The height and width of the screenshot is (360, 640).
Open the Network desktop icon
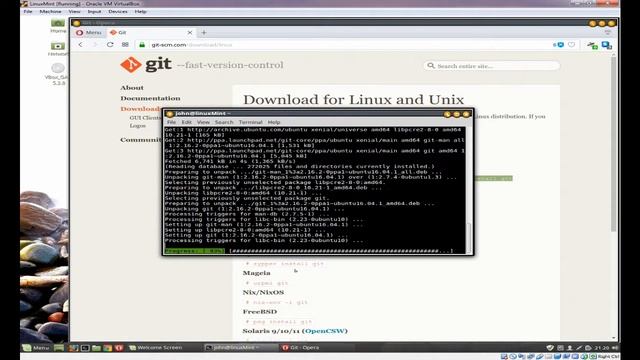click(58, 49)
